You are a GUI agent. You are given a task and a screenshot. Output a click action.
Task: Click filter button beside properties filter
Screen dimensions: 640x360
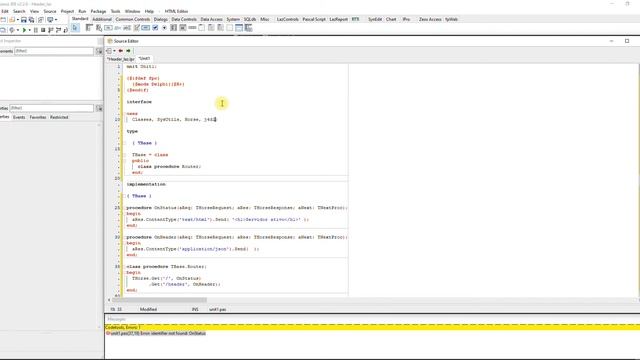pos(99,108)
